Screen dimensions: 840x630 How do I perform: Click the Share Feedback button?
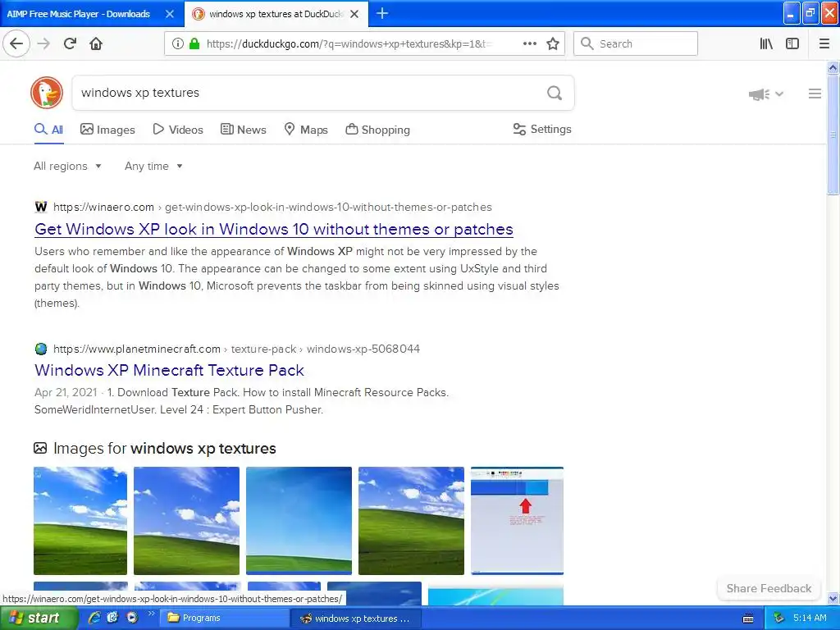coord(769,588)
